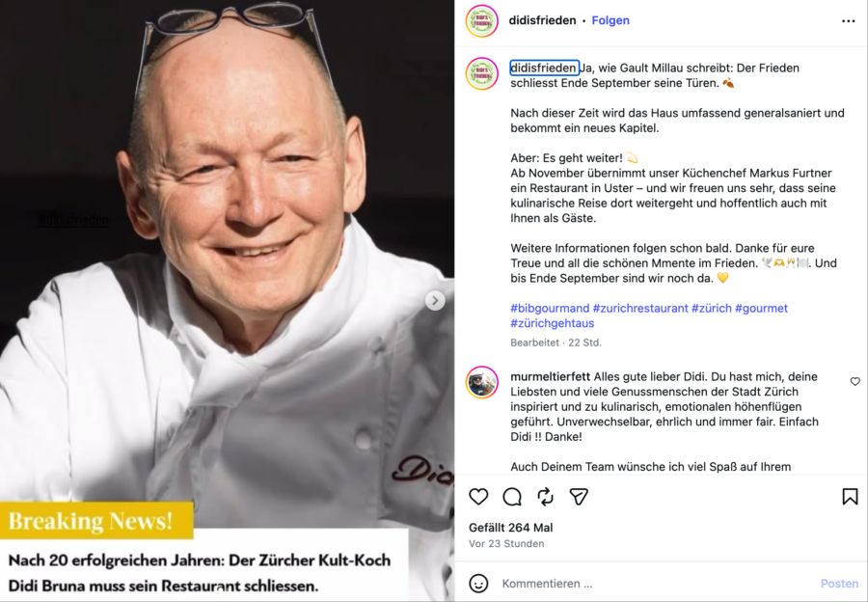
Task: Save post with bookmark icon
Action: tap(850, 497)
